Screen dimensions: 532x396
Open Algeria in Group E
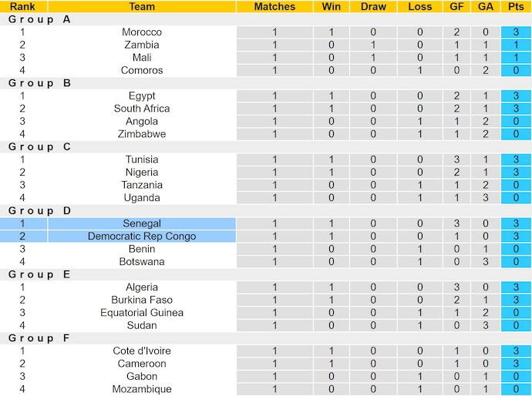point(142,287)
